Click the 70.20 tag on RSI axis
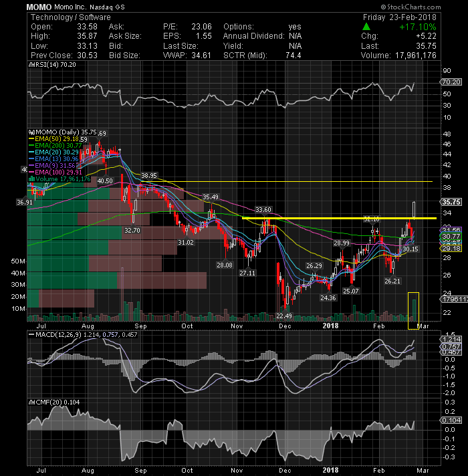The width and height of the screenshot is (468, 476). pos(451,82)
